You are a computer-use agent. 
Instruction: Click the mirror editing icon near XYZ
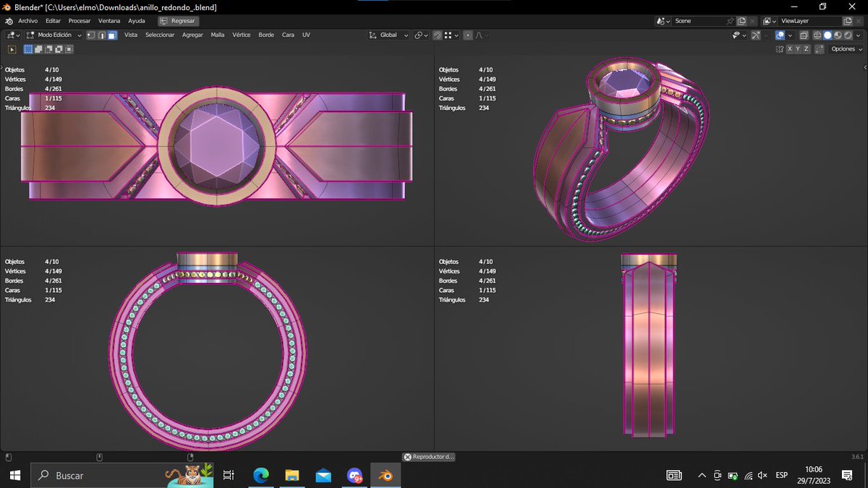[x=779, y=49]
